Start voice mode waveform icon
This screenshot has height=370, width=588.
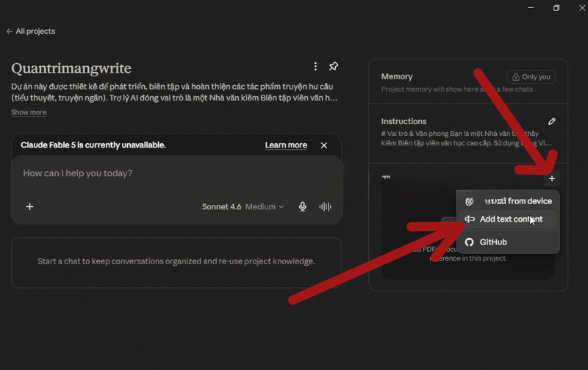pyautogui.click(x=325, y=207)
